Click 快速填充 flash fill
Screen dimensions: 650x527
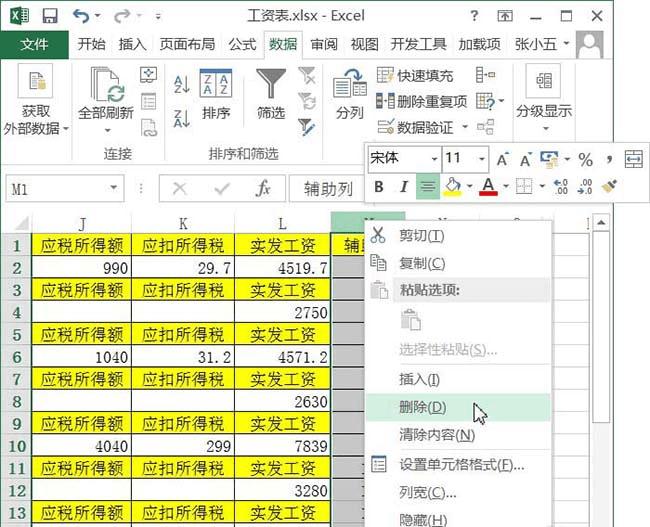pyautogui.click(x=415, y=75)
